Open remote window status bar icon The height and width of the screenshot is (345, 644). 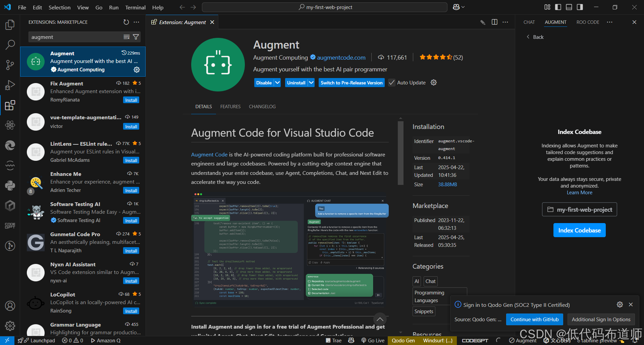tap(7, 340)
